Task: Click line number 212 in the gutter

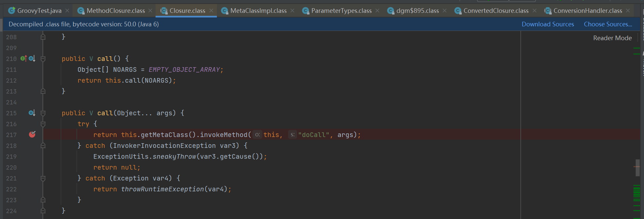Action: pyautogui.click(x=11, y=80)
